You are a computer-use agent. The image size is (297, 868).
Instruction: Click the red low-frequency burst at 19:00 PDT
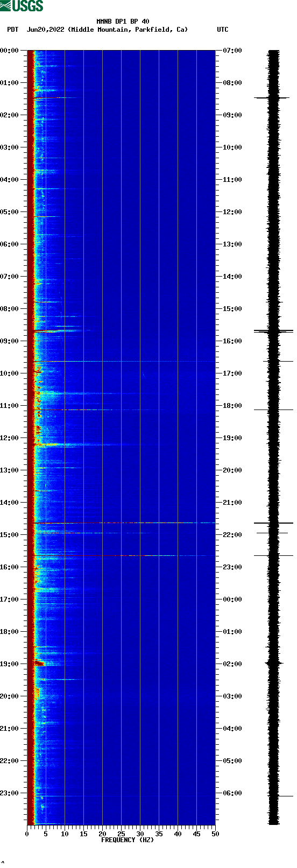39,664
